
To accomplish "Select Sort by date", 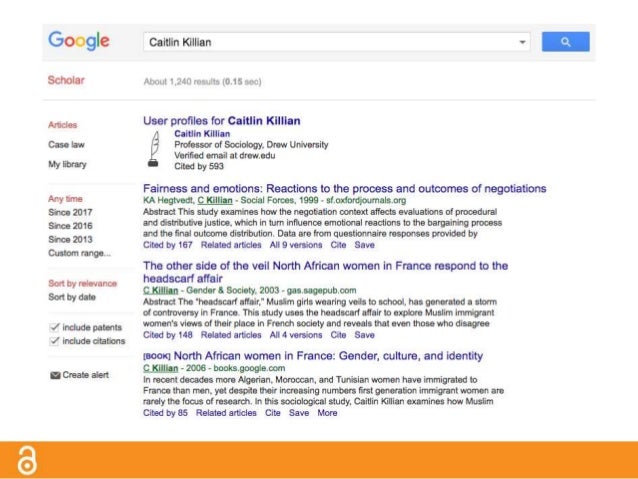I will click(72, 297).
